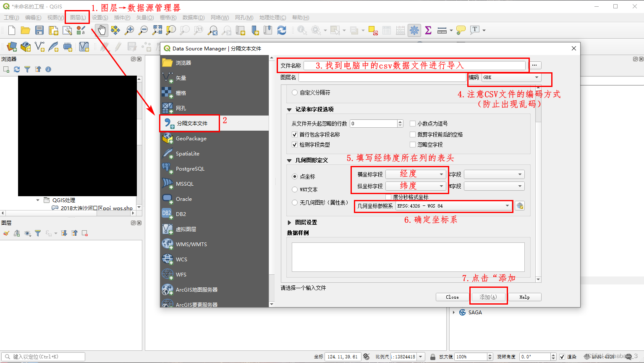Screen dimensions: 644x363
Task: Click the Map Tips speech bubble icon
Action: (461, 30)
